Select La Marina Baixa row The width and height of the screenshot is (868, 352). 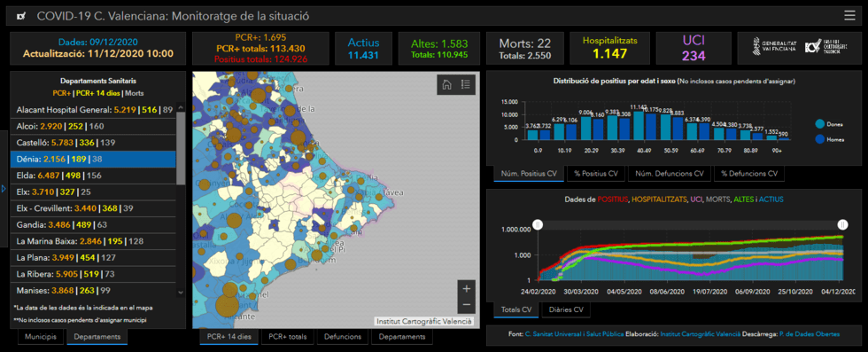click(x=93, y=241)
